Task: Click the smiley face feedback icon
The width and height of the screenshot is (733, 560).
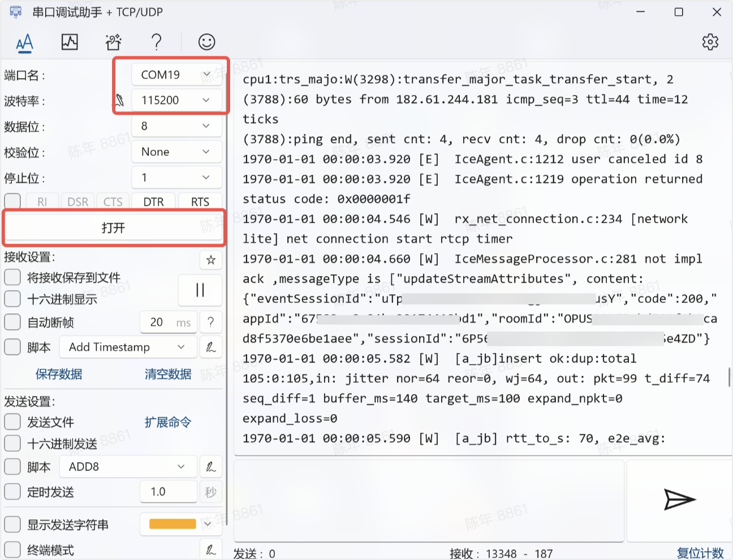Action: (x=206, y=42)
